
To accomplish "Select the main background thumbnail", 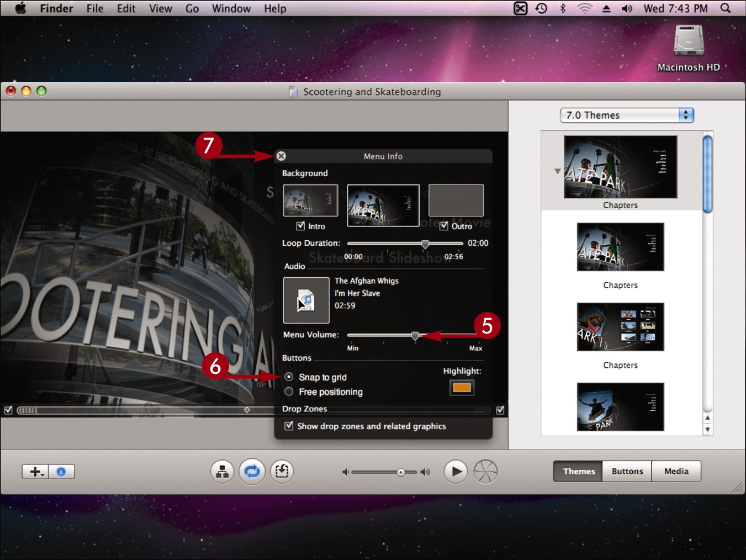I will click(383, 205).
